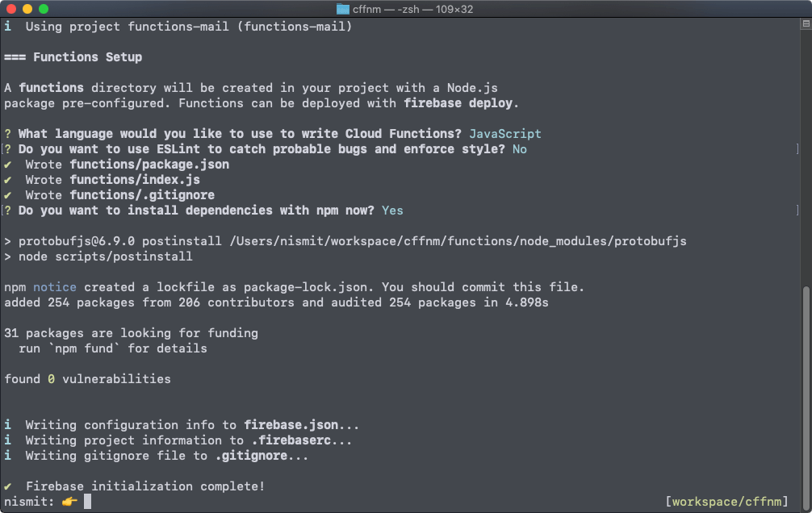Click the Functions Setup heading
812x513 pixels.
pyautogui.click(x=87, y=57)
